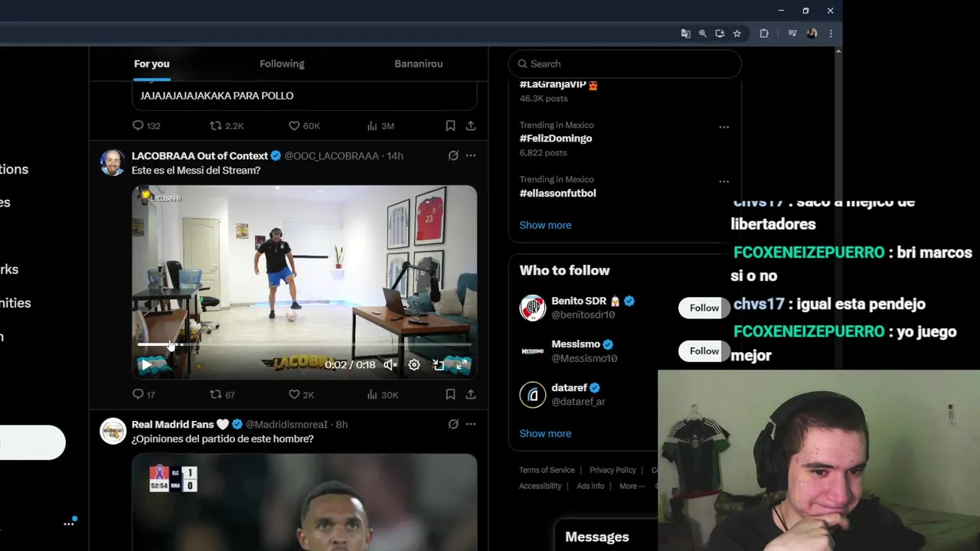Open dataref profile name
The width and height of the screenshot is (980, 551).
(x=569, y=388)
